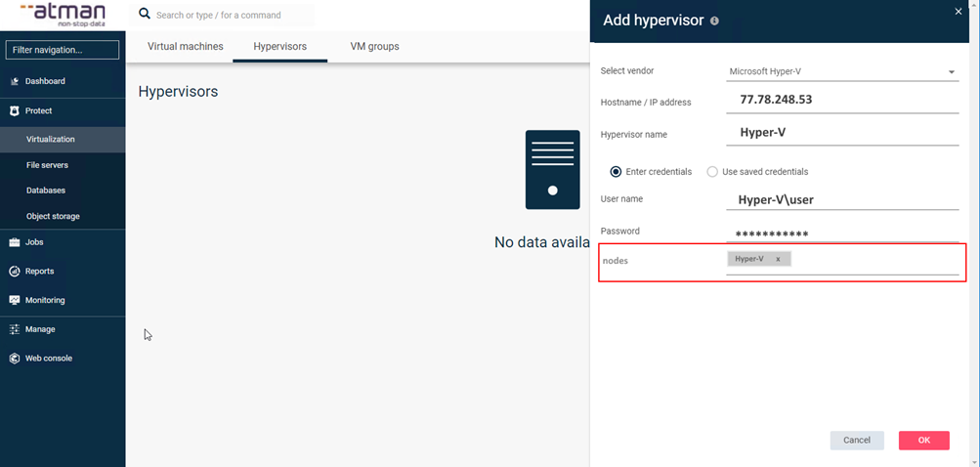Remove the Hyper-V node tag

click(778, 259)
